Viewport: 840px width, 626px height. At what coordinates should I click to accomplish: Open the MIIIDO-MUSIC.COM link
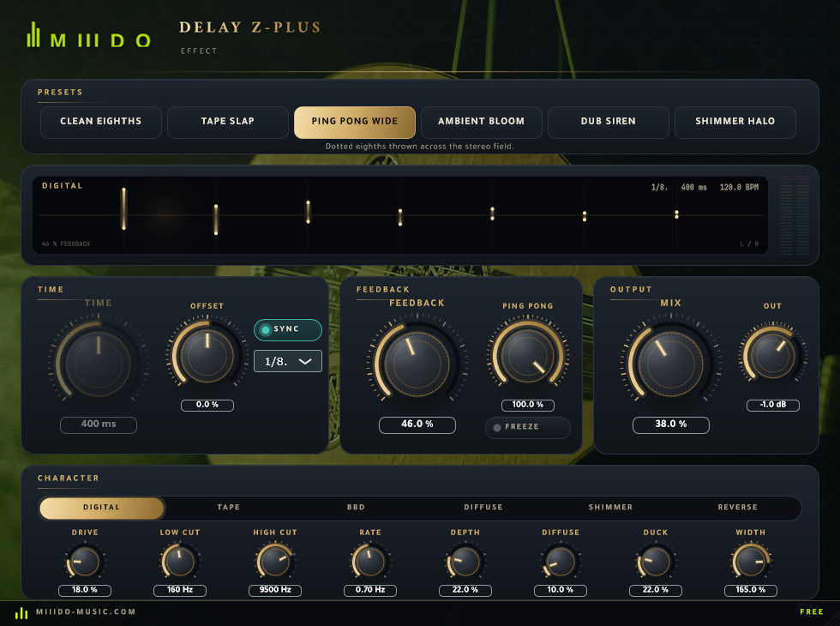point(86,612)
